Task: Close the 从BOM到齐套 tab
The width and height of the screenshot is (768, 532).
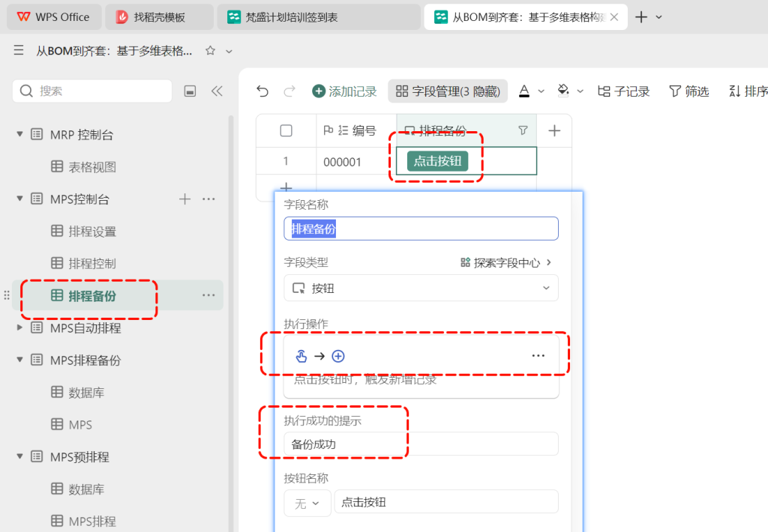Action: coord(614,17)
